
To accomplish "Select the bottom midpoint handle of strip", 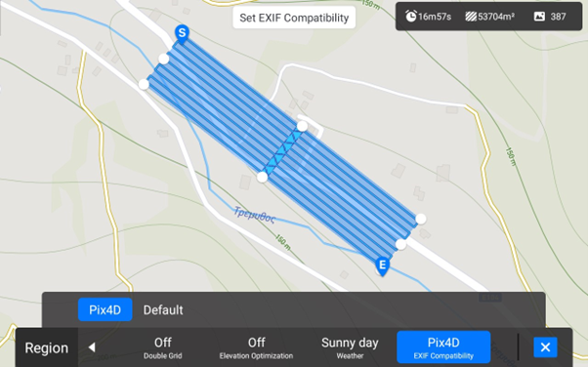I will click(x=262, y=177).
